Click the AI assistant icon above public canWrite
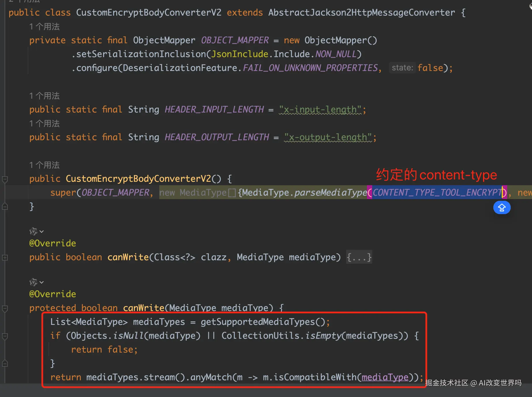This screenshot has width=532, height=397. tap(33, 231)
